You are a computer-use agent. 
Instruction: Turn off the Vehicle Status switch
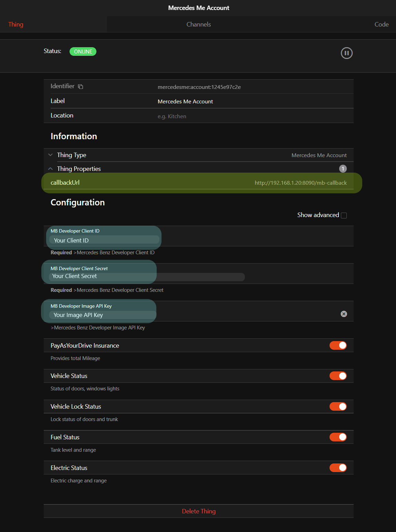pyautogui.click(x=338, y=376)
